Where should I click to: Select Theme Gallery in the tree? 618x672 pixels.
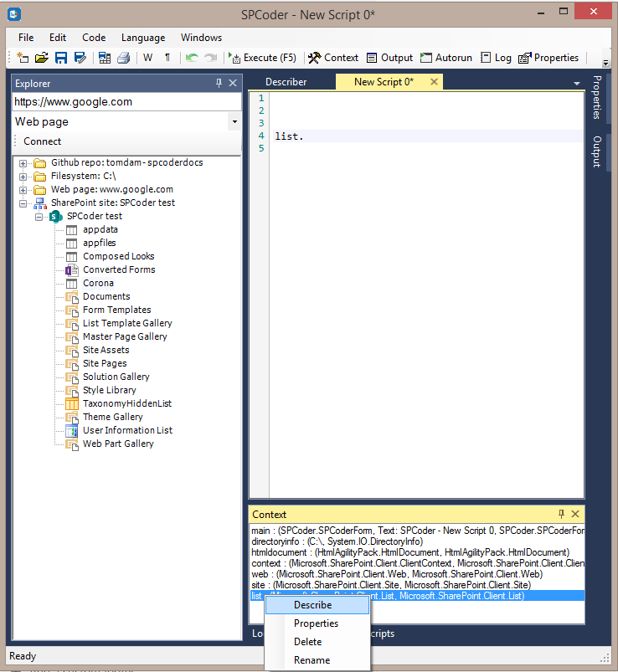pos(113,417)
